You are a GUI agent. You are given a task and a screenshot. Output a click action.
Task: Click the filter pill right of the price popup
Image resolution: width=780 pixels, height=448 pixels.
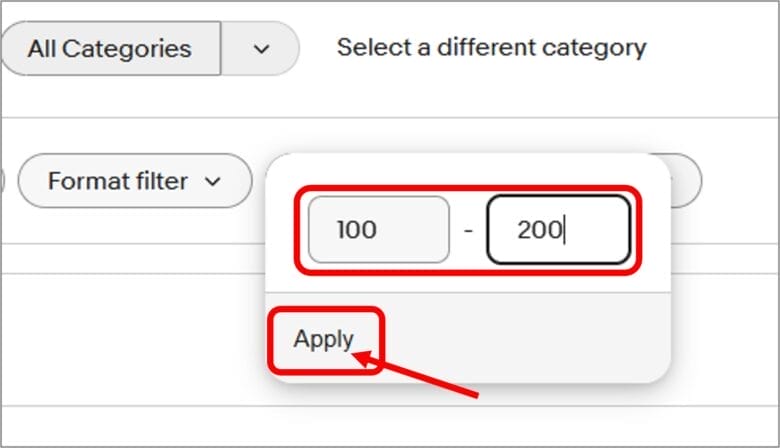pyautogui.click(x=686, y=181)
